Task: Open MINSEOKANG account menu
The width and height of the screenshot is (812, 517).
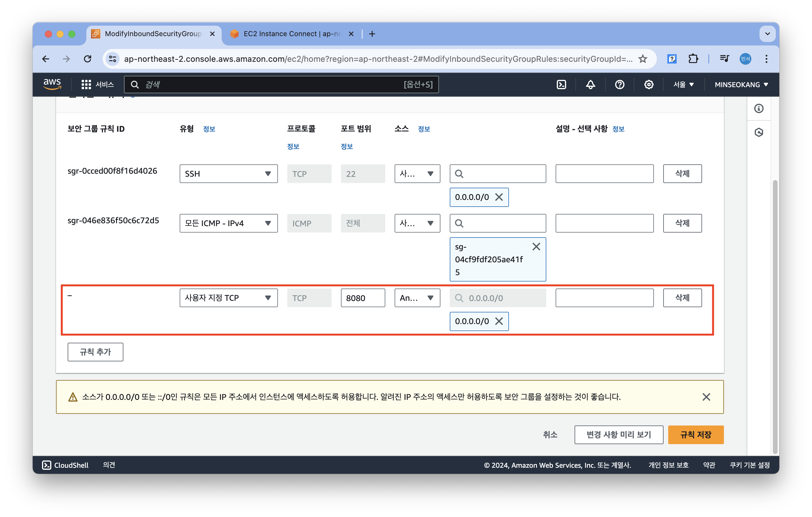Action: 741,85
